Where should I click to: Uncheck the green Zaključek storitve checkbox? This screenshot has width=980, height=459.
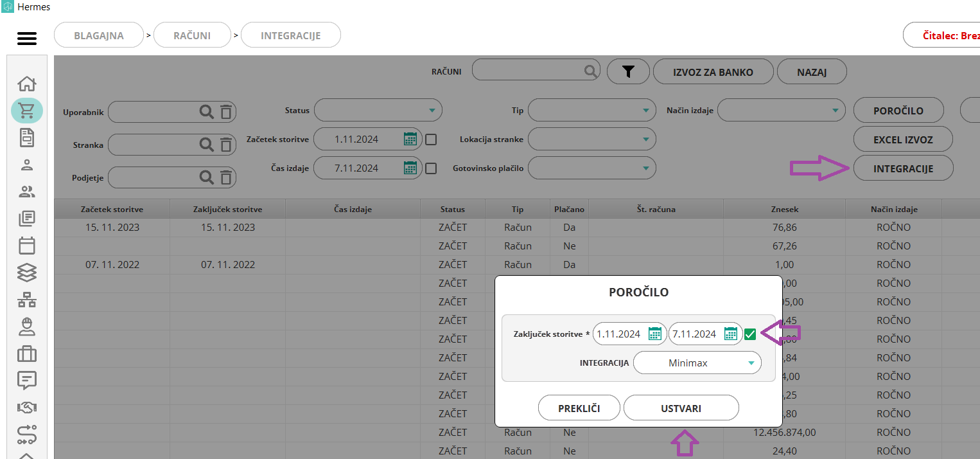click(x=750, y=334)
